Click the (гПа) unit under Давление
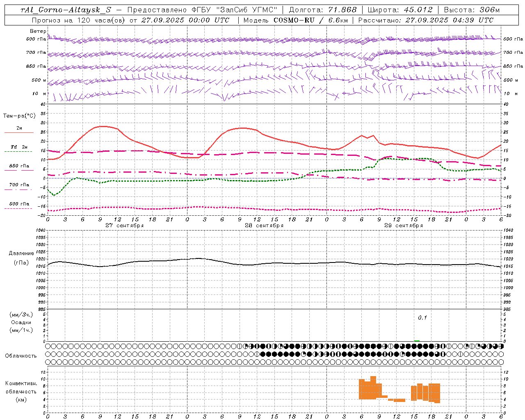Image resolution: width=525 pixels, height=420 pixels. pos(21,263)
